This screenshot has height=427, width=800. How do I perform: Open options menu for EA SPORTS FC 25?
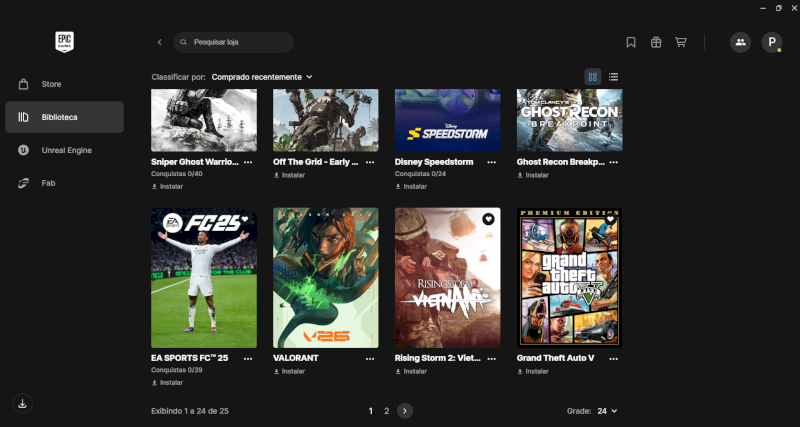point(248,359)
